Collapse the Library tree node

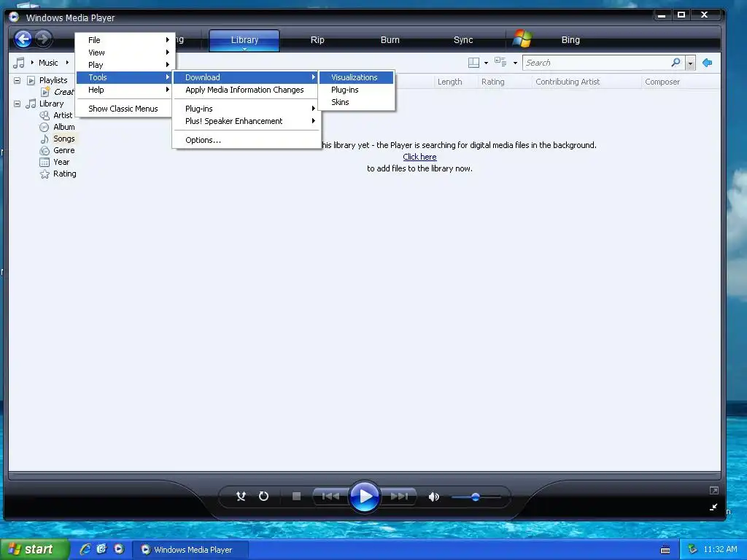coord(18,104)
